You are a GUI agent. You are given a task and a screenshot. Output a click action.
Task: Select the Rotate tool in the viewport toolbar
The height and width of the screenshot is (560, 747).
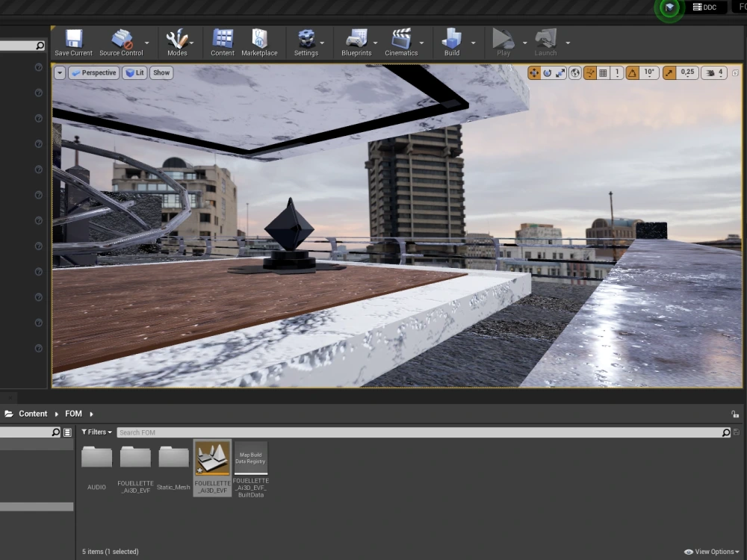pyautogui.click(x=546, y=72)
